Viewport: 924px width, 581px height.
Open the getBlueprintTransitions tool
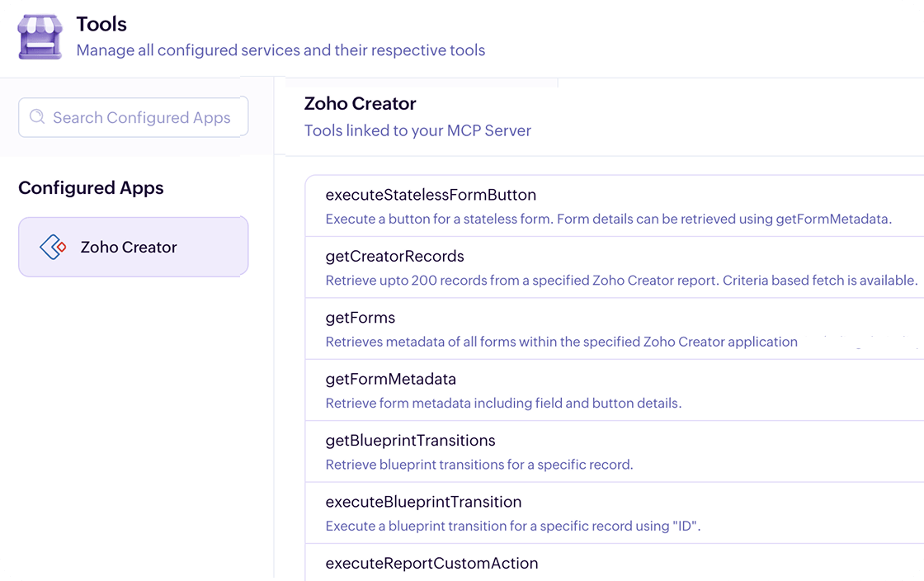click(x=614, y=451)
